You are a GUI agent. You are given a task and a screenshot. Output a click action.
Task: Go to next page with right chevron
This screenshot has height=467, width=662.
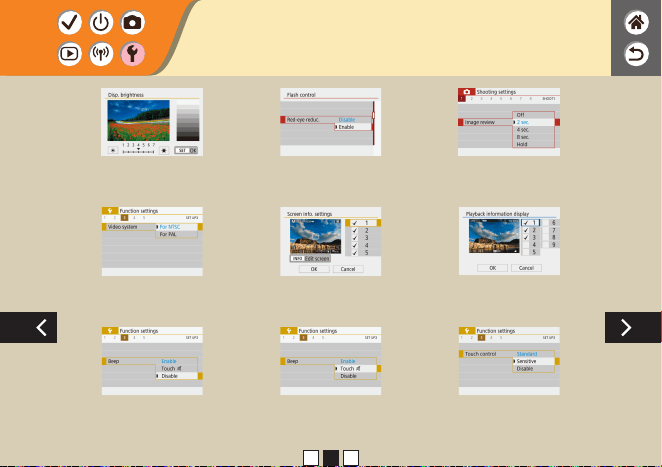click(x=633, y=327)
